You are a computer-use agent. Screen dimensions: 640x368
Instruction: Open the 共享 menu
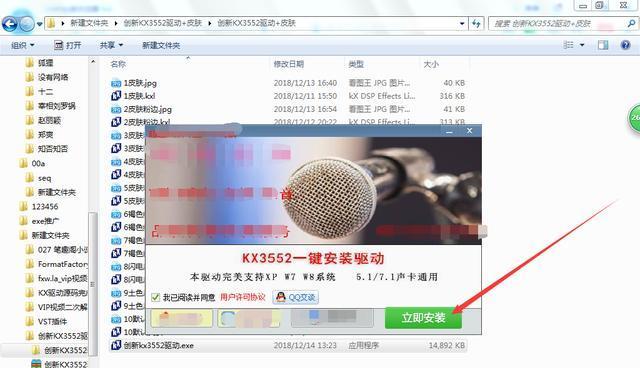(x=111, y=45)
